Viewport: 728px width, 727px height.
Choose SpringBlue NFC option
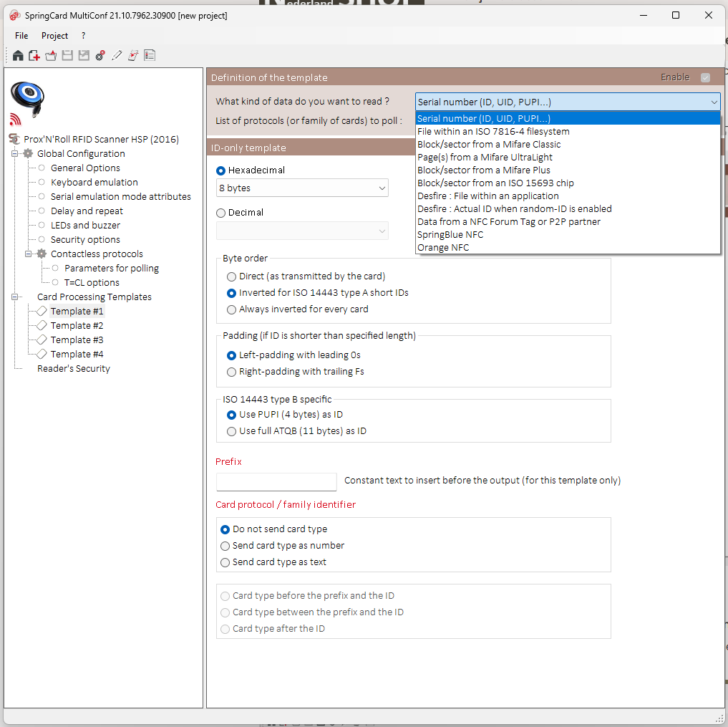pos(568,235)
